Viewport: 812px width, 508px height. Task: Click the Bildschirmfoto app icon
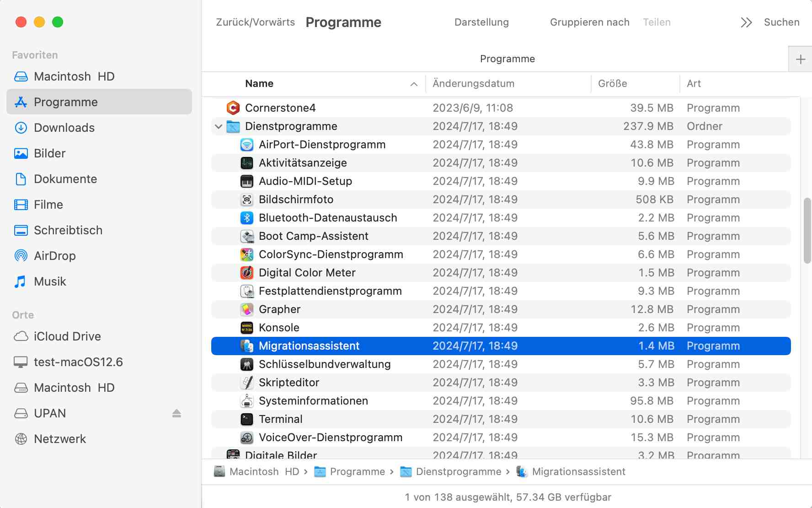coord(247,200)
